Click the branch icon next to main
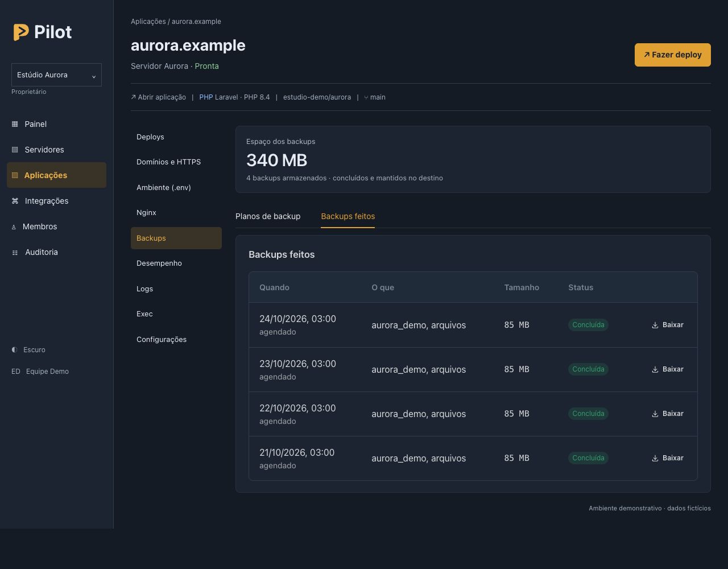This screenshot has height=569, width=728. (366, 97)
